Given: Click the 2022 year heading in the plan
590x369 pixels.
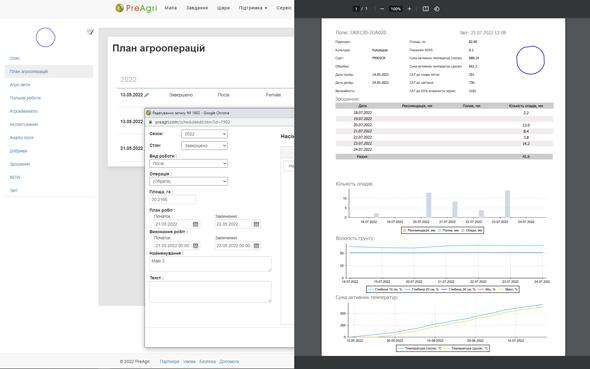Looking at the screenshot, I should 128,79.
